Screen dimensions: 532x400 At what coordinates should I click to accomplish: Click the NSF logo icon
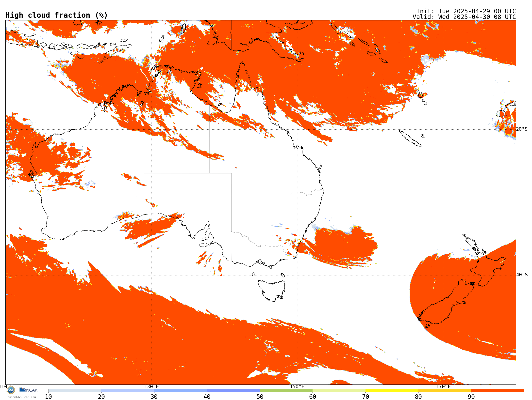(x=11, y=390)
